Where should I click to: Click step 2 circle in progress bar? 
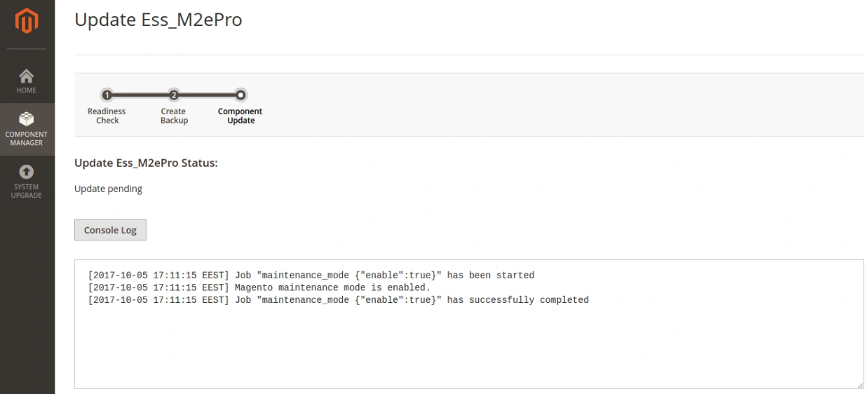coord(174,95)
